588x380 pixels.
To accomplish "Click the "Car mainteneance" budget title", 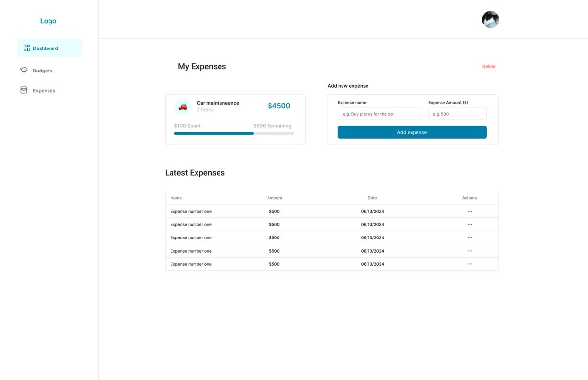I will click(x=218, y=103).
